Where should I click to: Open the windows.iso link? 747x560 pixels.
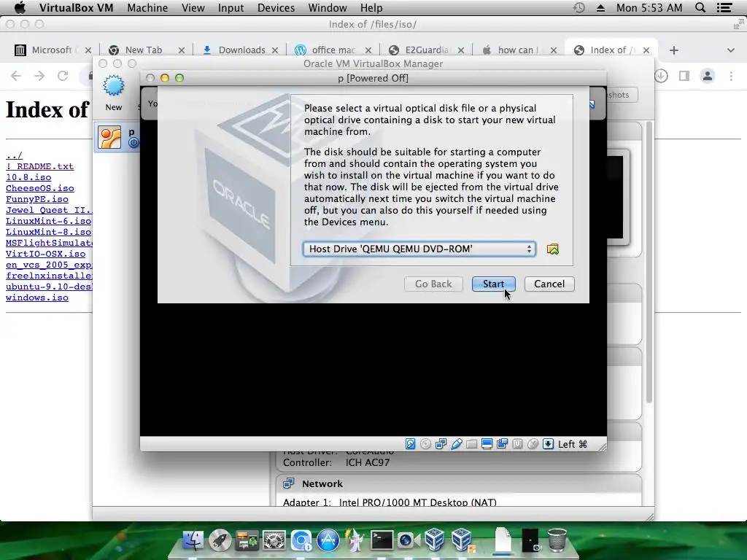[37, 297]
